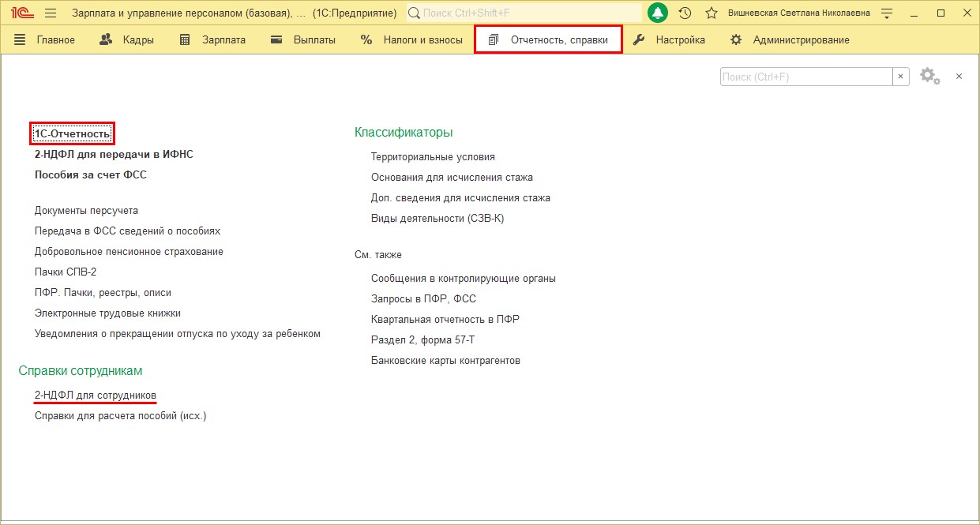Screen dimensions: 980x525
Task: Open the Выплаты section
Action: [303, 40]
